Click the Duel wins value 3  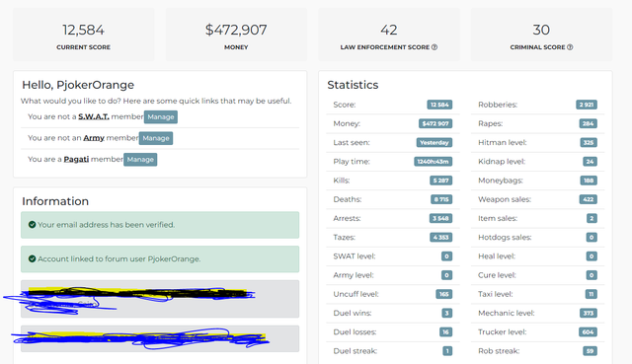[x=447, y=313]
